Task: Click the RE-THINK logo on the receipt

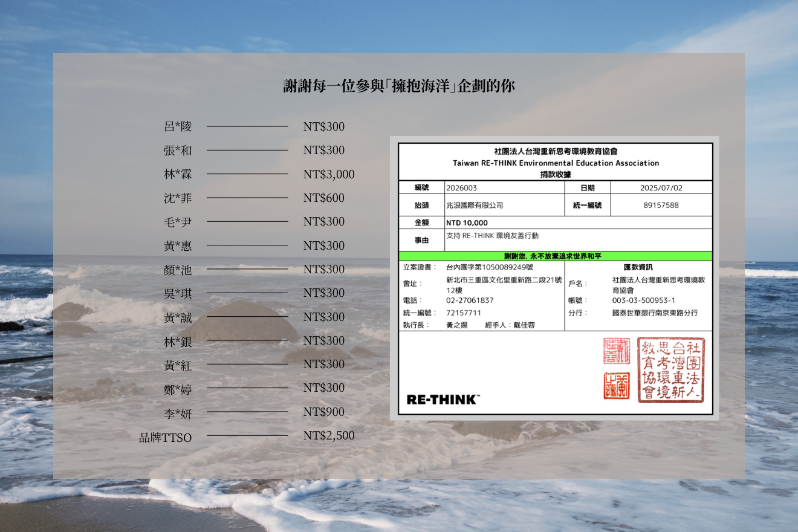Action: tap(443, 399)
